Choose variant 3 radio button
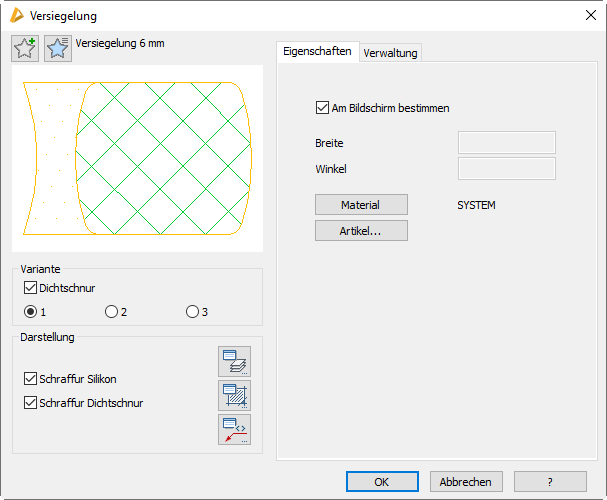This screenshot has height=500, width=607. coord(192,312)
